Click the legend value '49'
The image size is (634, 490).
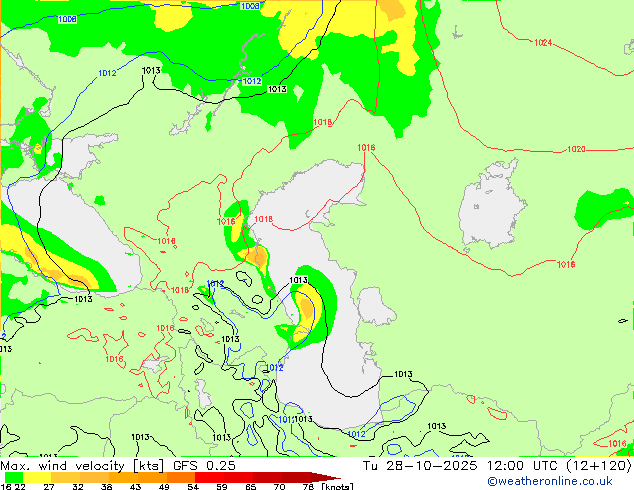(164, 486)
